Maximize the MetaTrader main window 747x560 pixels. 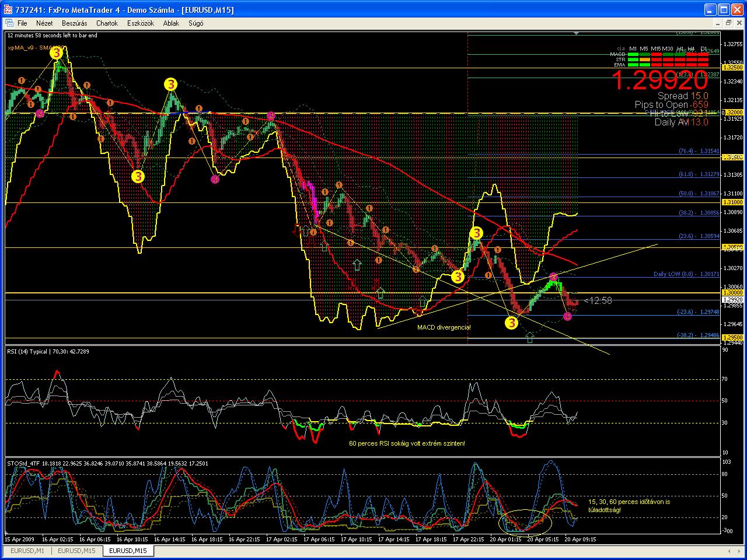(x=724, y=9)
